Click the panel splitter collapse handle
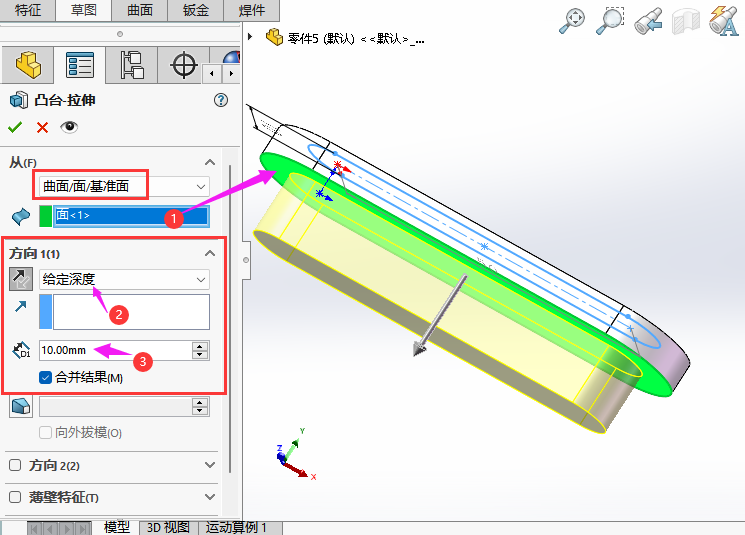The image size is (745, 535). [246, 260]
